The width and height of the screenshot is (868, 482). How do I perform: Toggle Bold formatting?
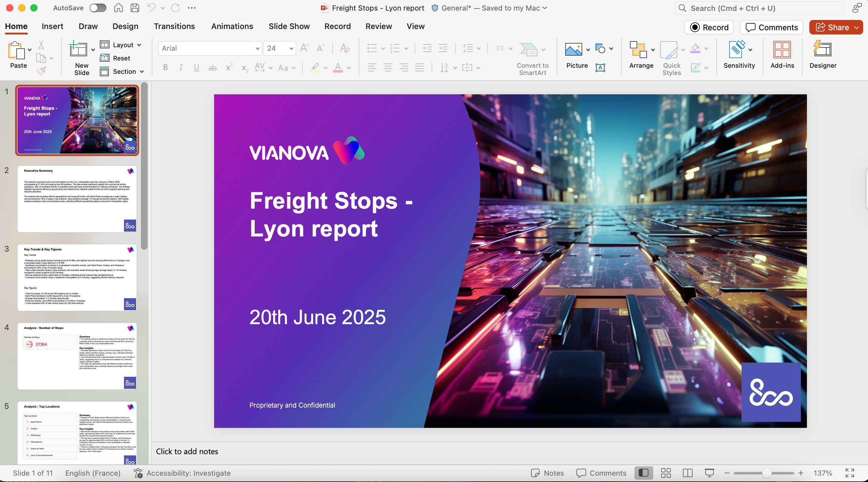[165, 67]
